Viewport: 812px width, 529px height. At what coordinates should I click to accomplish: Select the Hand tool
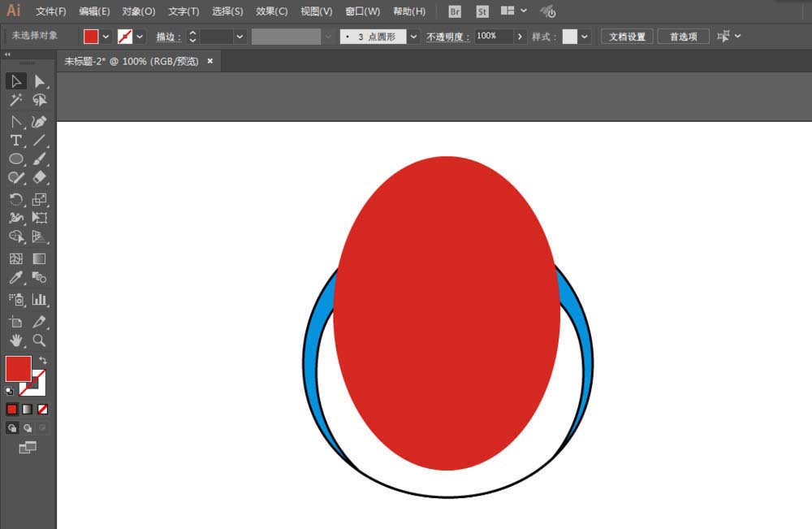tap(16, 340)
